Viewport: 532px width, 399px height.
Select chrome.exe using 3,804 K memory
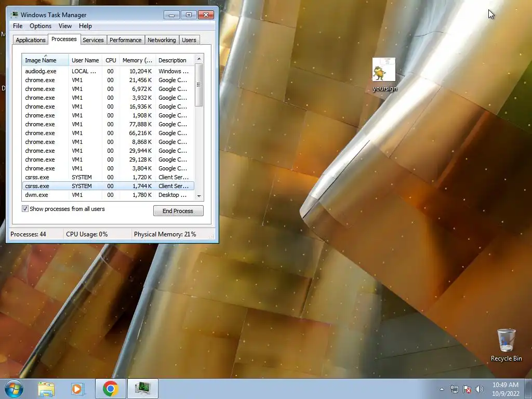[108, 168]
